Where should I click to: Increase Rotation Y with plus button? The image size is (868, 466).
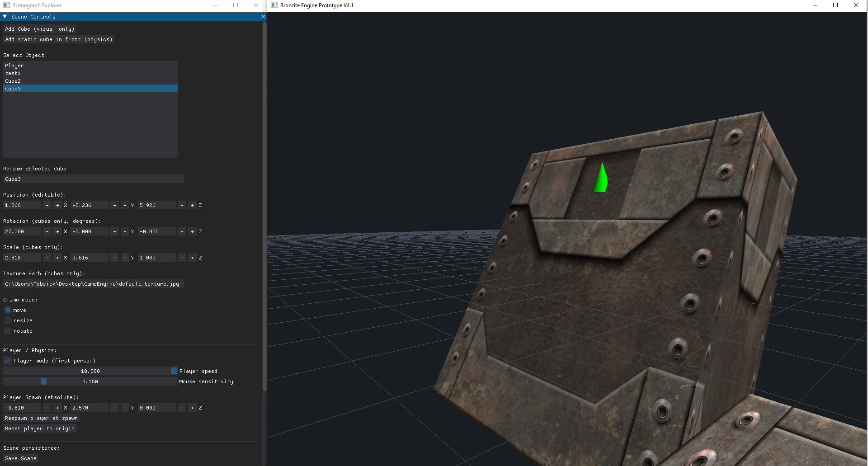(125, 231)
